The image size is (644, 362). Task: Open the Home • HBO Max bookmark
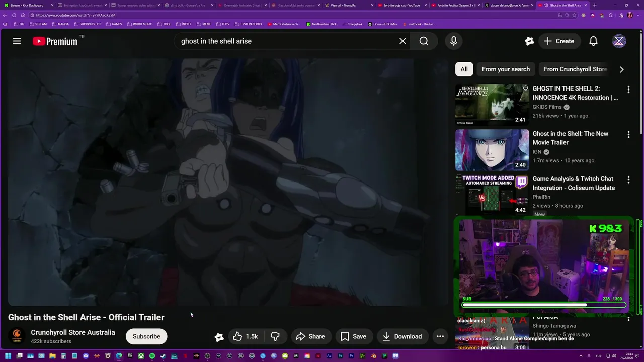pos(382,24)
